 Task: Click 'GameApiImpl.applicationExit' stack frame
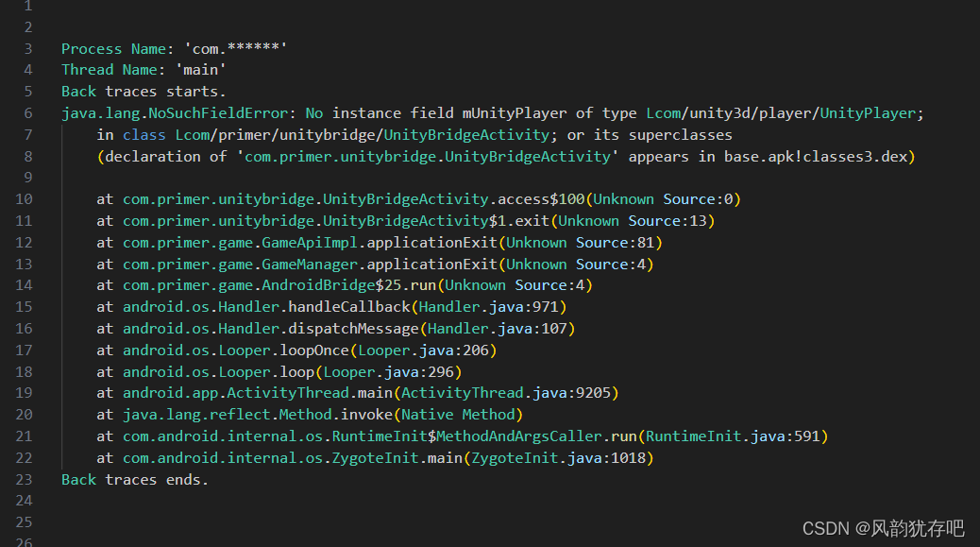380,243
